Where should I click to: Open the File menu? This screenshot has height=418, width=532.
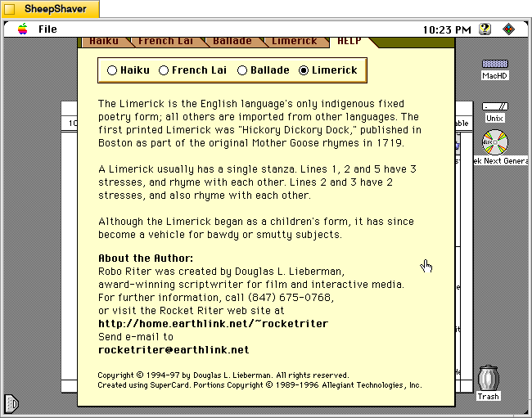[47, 29]
